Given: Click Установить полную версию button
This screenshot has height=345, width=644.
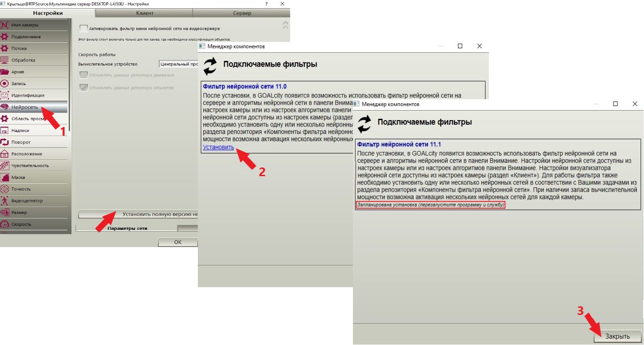Looking at the screenshot, I should tap(138, 214).
